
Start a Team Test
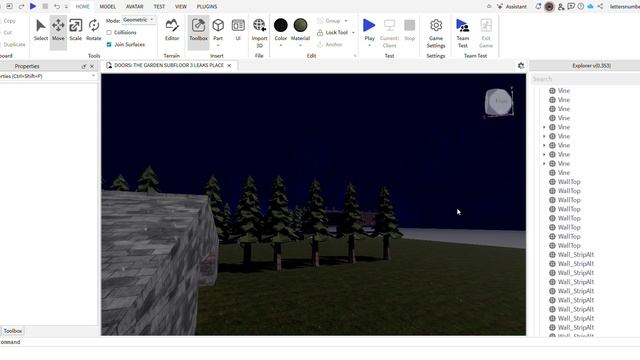pos(462,33)
